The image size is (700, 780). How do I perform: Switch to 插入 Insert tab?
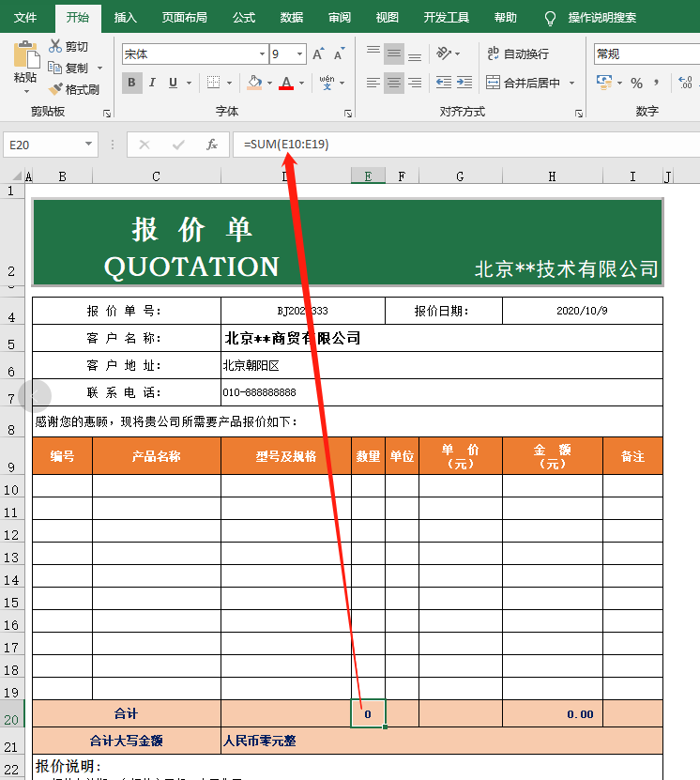coord(126,18)
